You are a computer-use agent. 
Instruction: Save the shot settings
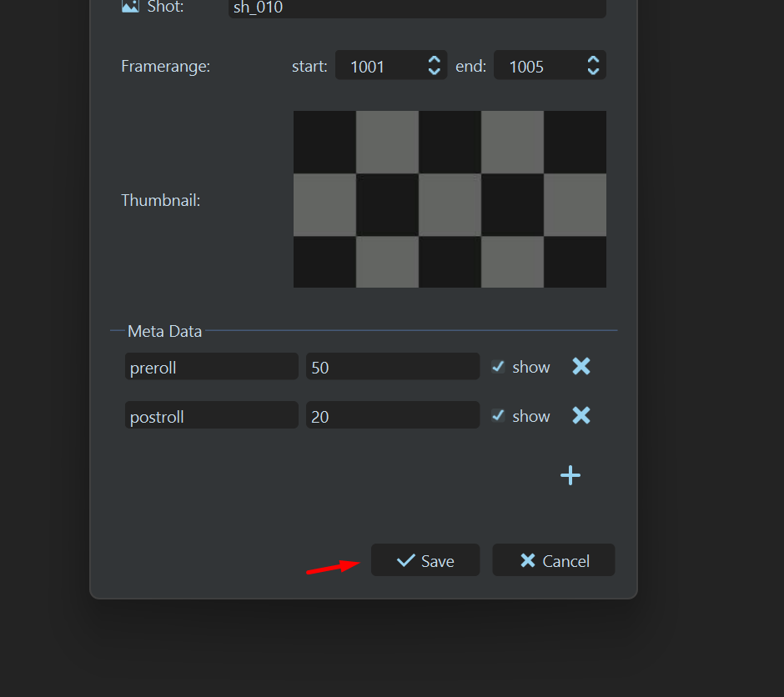coord(425,561)
